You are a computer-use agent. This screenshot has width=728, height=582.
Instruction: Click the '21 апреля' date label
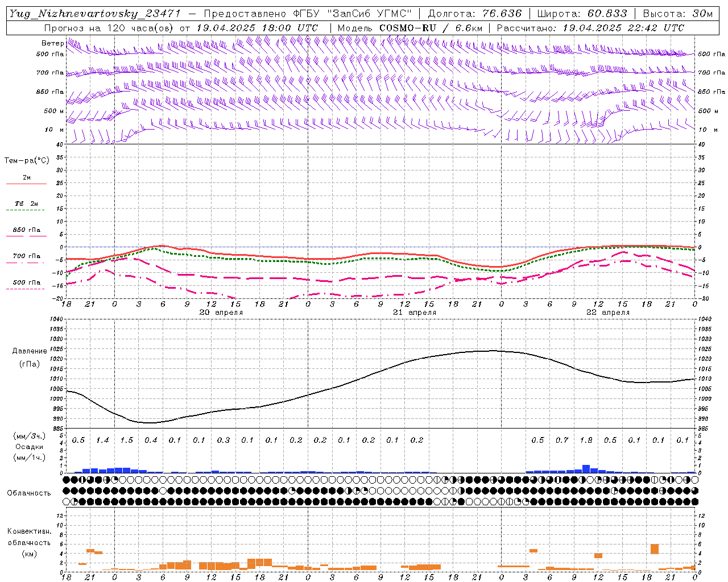(415, 313)
